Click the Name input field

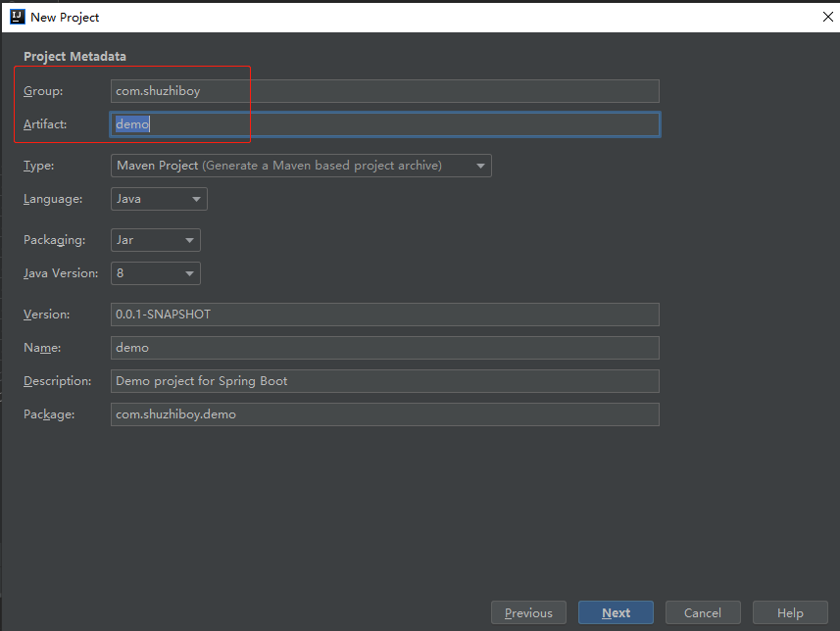pos(384,348)
